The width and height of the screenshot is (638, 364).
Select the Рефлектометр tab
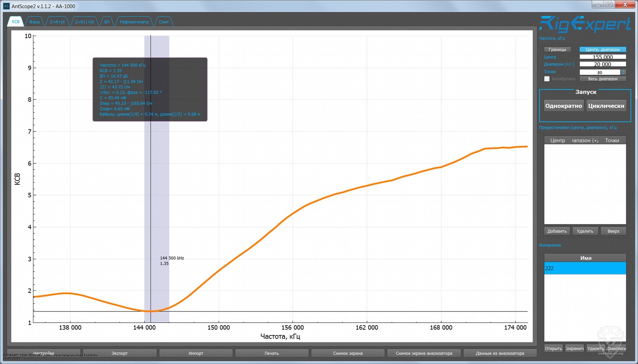coord(134,22)
